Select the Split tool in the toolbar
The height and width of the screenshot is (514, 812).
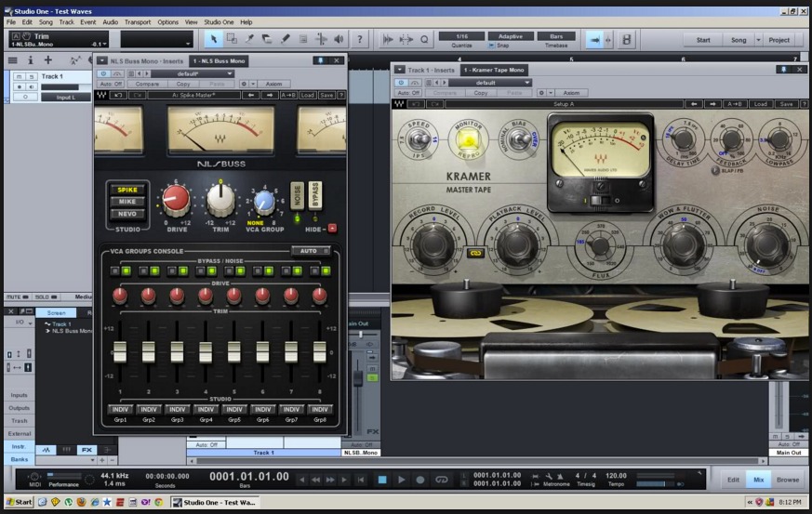pos(249,39)
